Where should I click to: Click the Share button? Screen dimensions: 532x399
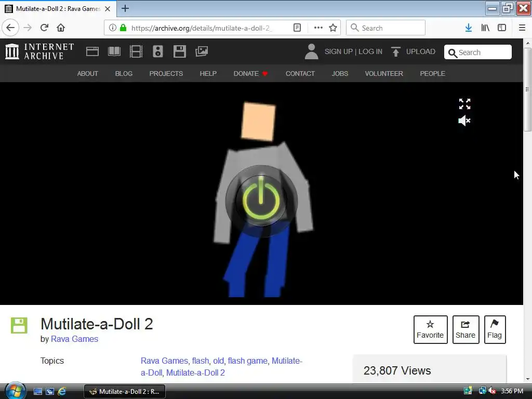(x=465, y=329)
